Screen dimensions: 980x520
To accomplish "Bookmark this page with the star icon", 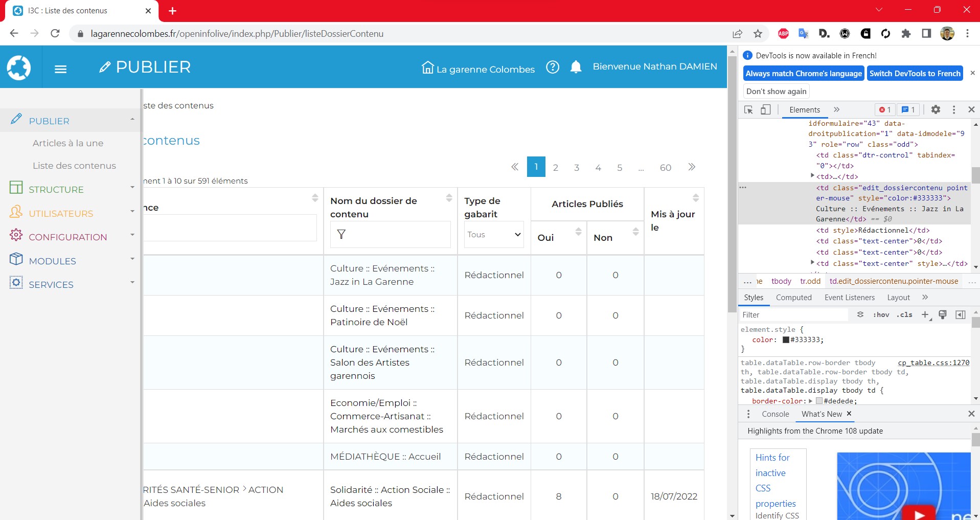I will pos(758,34).
